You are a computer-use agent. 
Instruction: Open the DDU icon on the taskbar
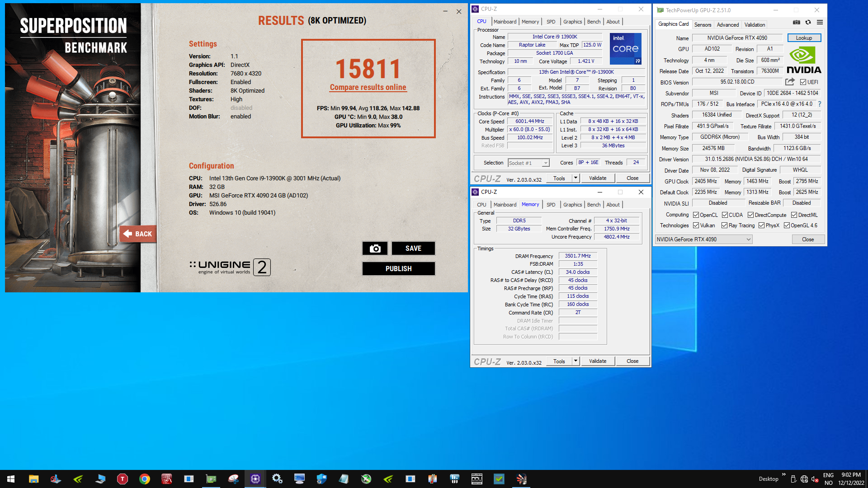[x=477, y=479]
